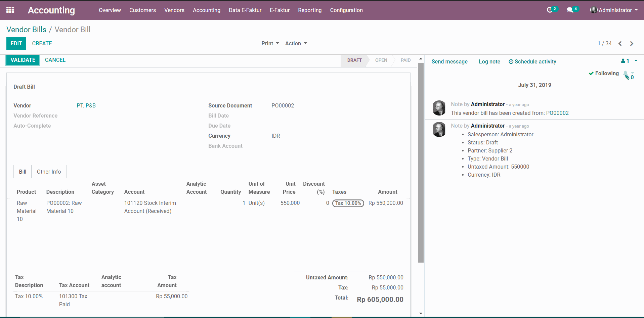Click Administrator avatar on first note
This screenshot has height=318, width=644.
point(439,108)
